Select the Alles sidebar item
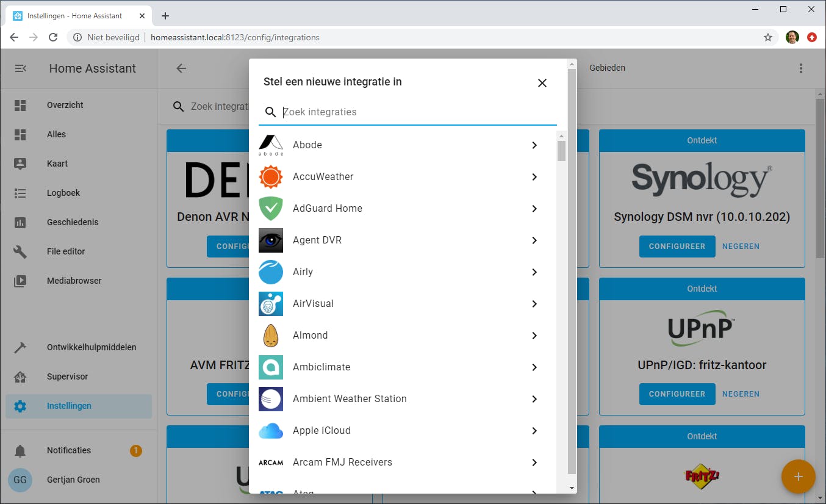 pos(79,134)
